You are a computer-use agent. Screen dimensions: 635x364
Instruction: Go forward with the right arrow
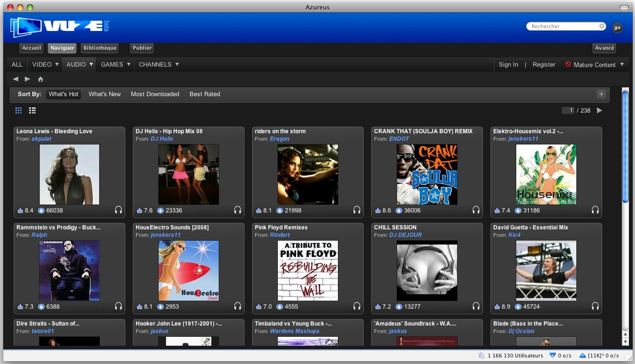pyautogui.click(x=28, y=79)
